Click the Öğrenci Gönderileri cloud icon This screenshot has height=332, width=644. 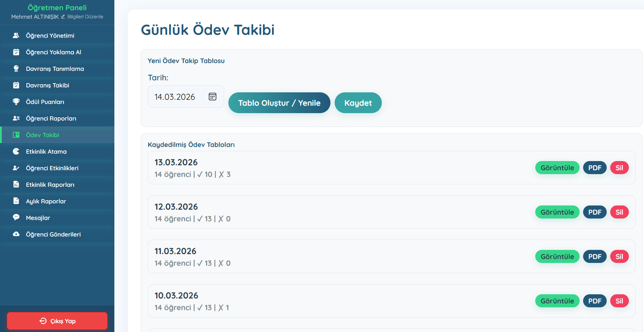[16, 234]
